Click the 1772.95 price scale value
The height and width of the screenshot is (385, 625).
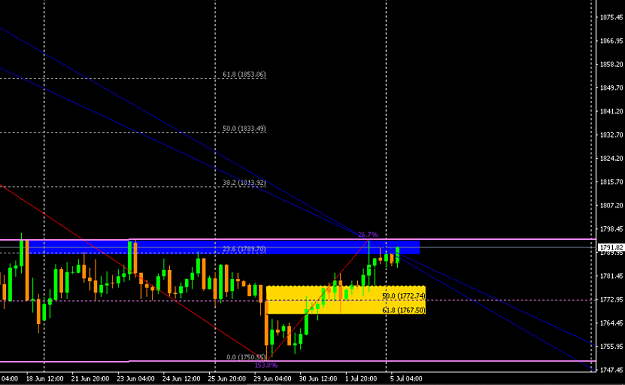[x=611, y=299]
